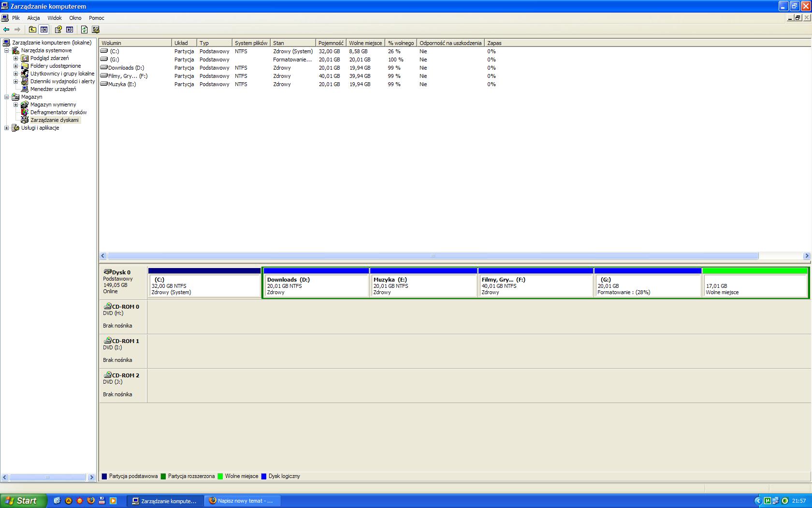
Task: Click the media player quick launch icon
Action: (113, 501)
